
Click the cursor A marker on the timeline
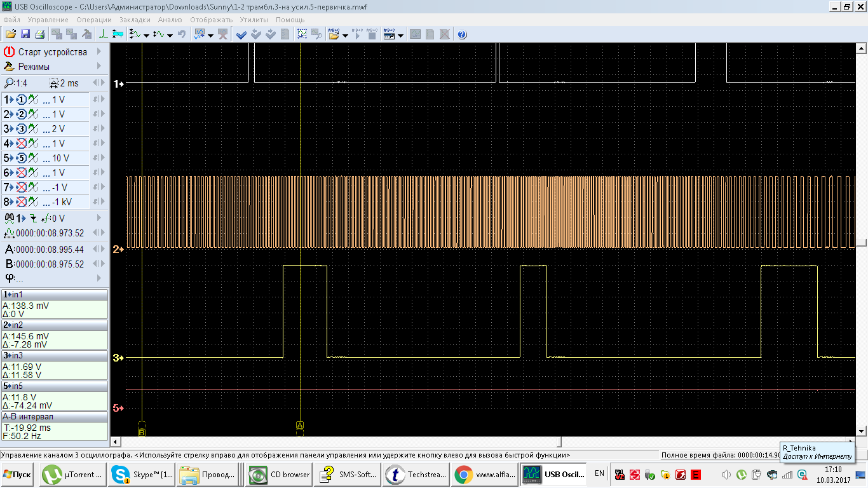pos(300,424)
